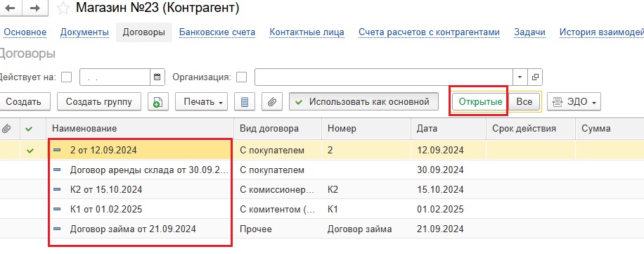644x254 pixels.
Task: Sort by the paperclip column header
Action: pos(6,129)
